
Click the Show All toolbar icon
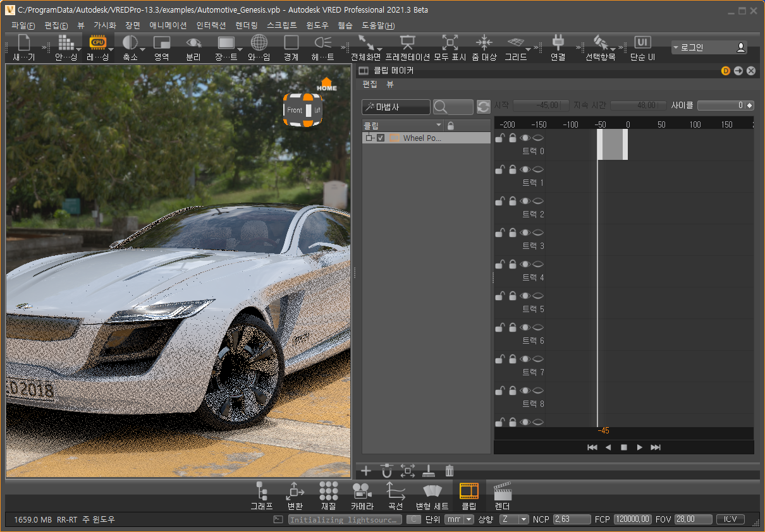(450, 43)
